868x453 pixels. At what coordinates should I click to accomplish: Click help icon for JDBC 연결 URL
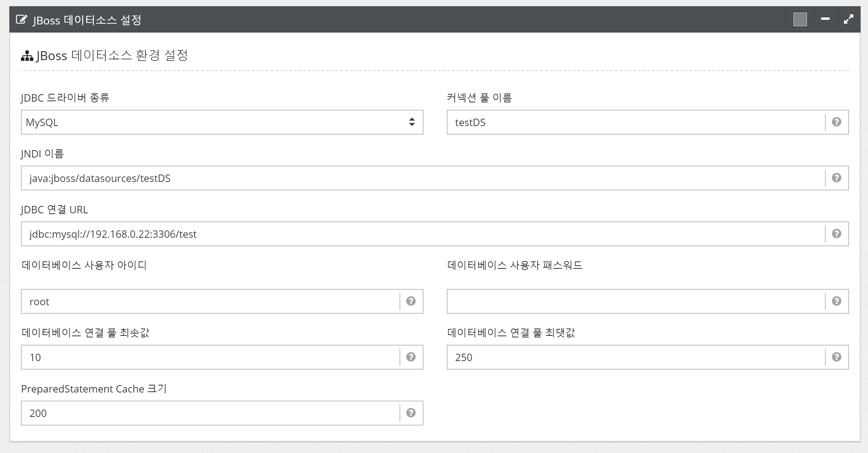coord(836,234)
